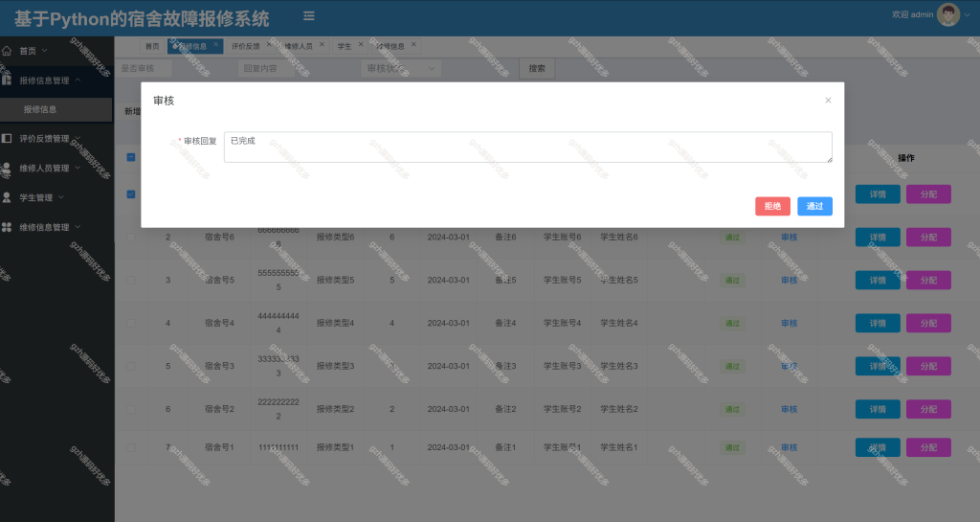Click the 维修人员管理 sidebar icon
The width and height of the screenshot is (980, 522).
tap(7, 168)
